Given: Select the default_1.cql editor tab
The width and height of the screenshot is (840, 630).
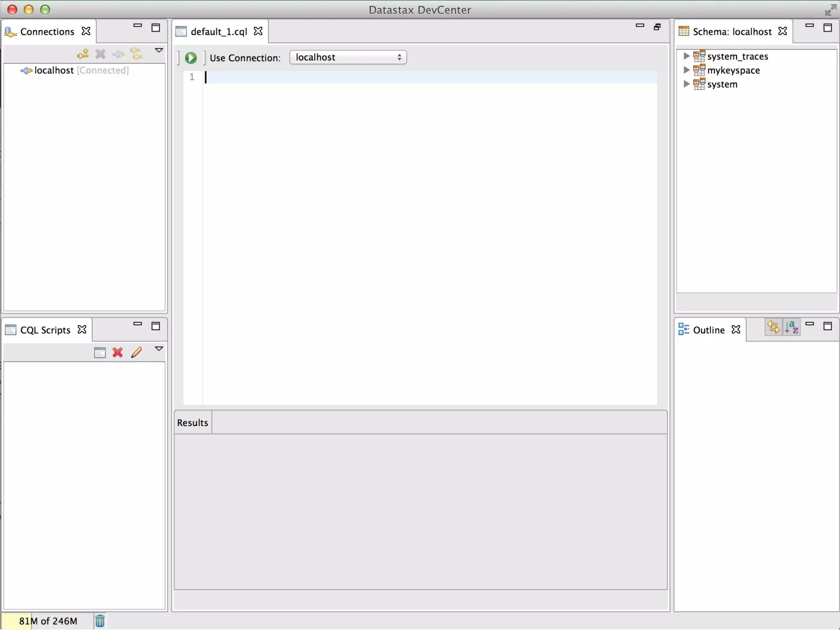Looking at the screenshot, I should (219, 32).
